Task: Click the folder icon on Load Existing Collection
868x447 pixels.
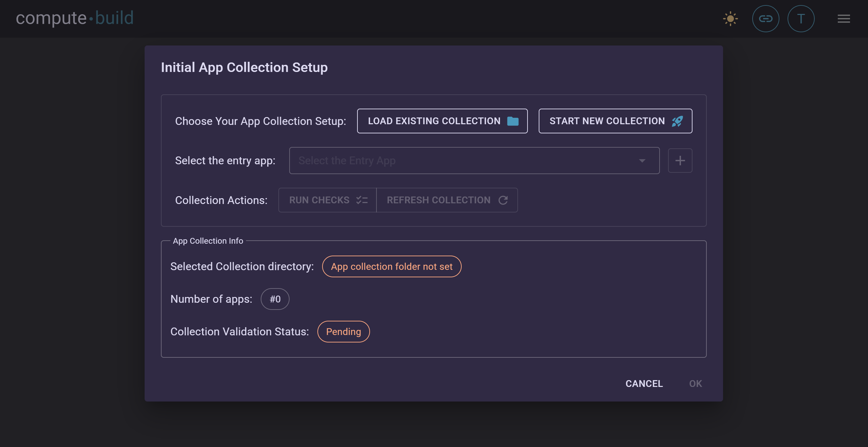Action: point(513,121)
